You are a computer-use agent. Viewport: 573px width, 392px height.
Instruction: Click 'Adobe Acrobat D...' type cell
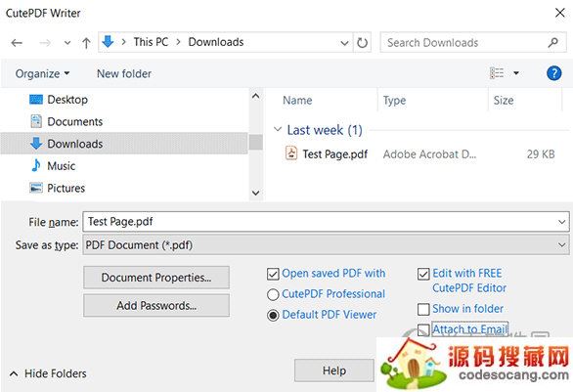[429, 154]
